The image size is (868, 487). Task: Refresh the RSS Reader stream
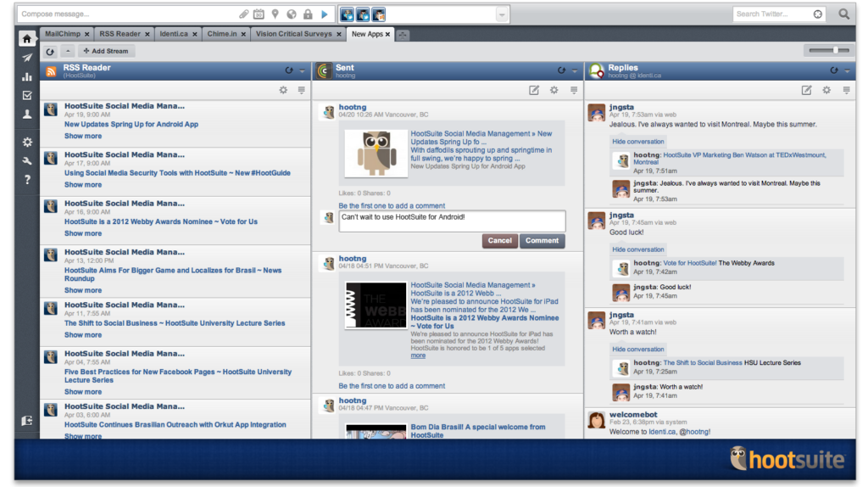tap(289, 70)
